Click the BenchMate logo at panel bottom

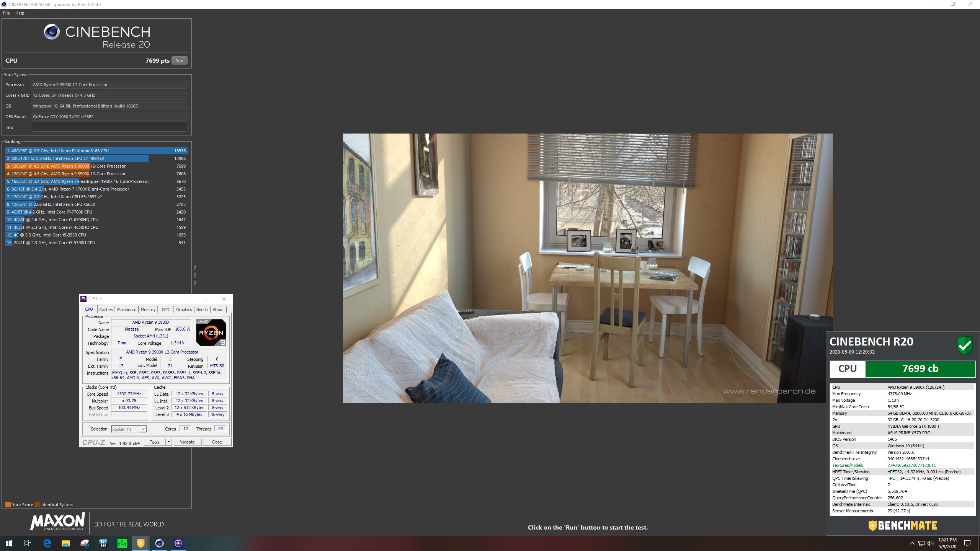(902, 525)
